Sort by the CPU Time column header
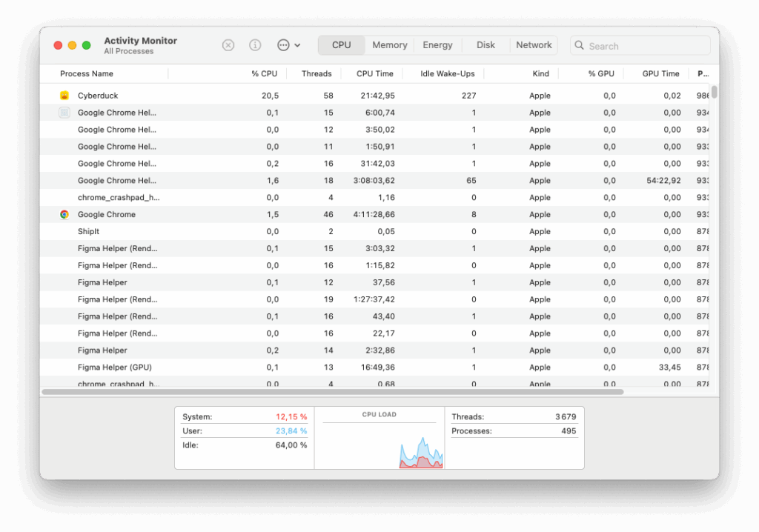The height and width of the screenshot is (532, 759). click(374, 73)
